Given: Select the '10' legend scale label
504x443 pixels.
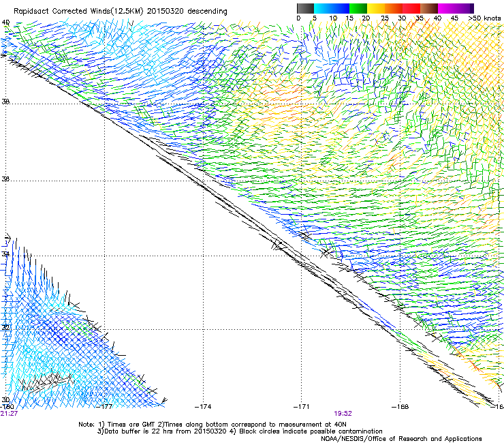Looking at the screenshot, I should [333, 18].
